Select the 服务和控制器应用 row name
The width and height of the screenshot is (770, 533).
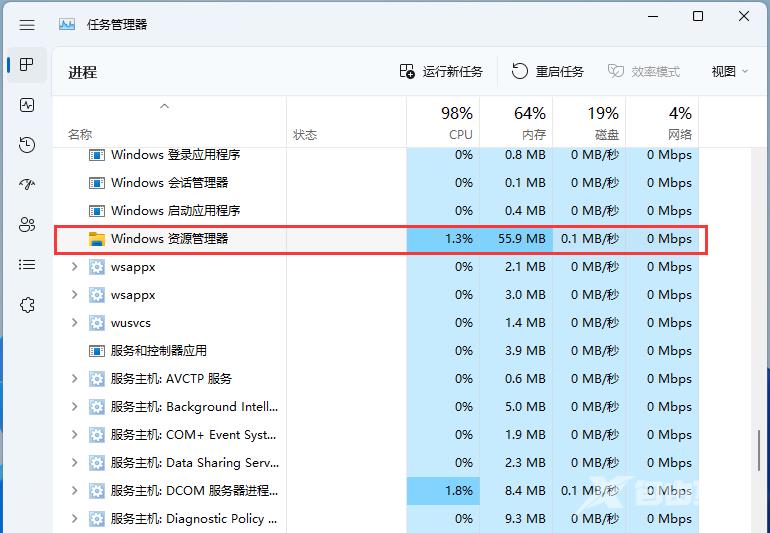(159, 351)
